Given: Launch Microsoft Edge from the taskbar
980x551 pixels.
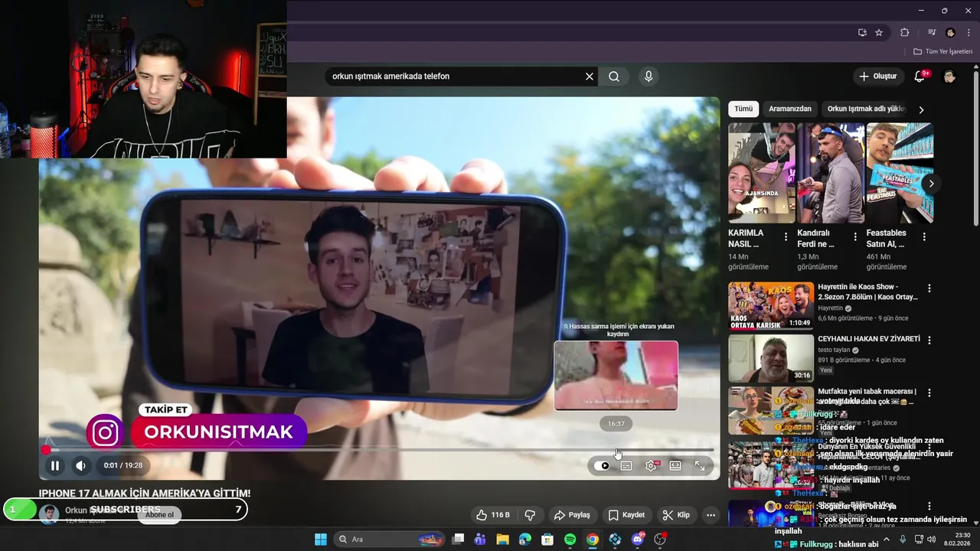Looking at the screenshot, I should 525,540.
